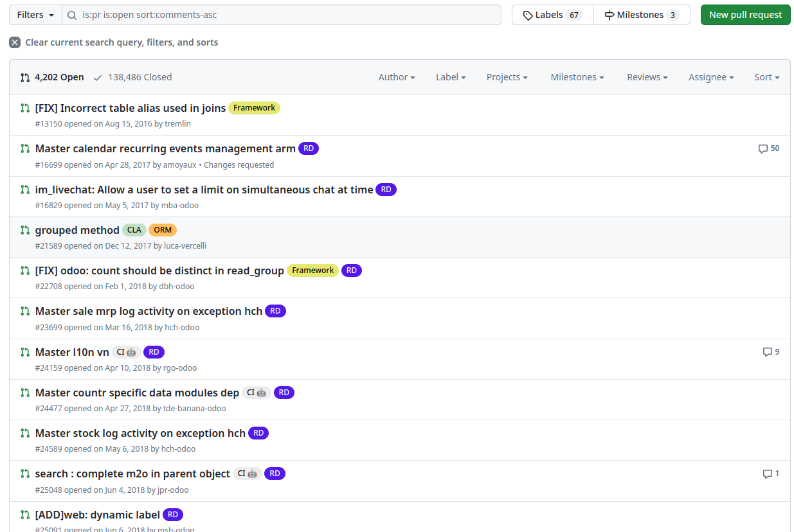Open the Sort dropdown menu
Viewport: 794px width, 532px height.
pos(767,77)
